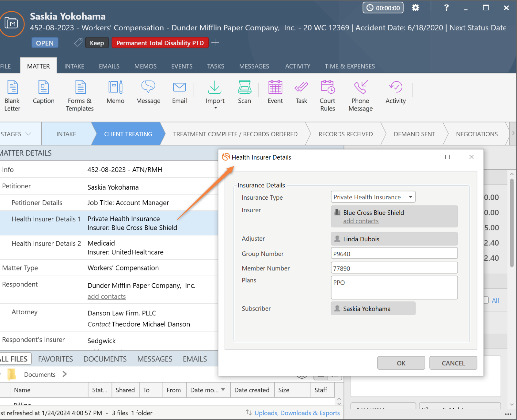The width and height of the screenshot is (517, 420).
Task: Click the timer 00:00:00
Action: point(383,8)
